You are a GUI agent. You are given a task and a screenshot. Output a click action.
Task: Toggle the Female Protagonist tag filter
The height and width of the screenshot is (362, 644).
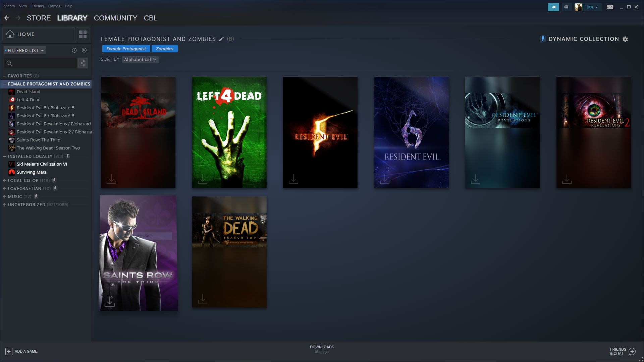point(126,49)
